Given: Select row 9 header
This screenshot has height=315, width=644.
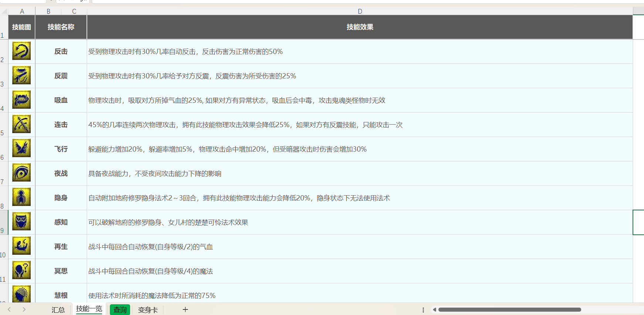Looking at the screenshot, I should pos(4,222).
